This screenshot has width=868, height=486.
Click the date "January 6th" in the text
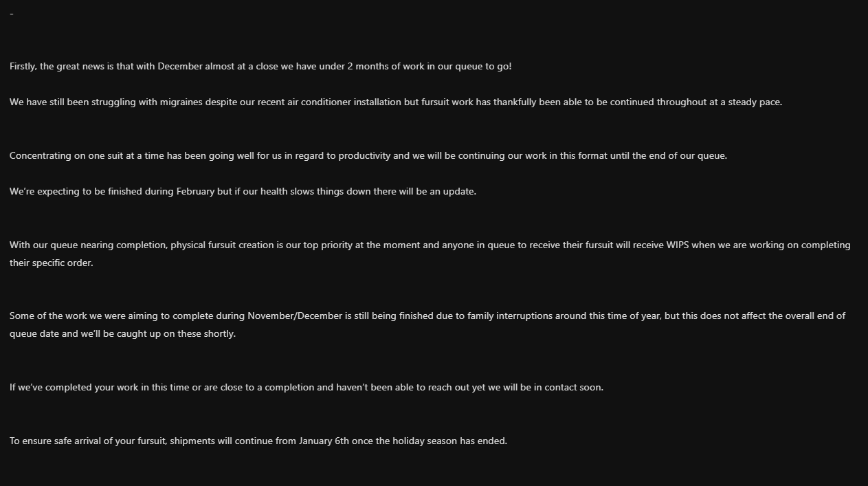coord(324,441)
